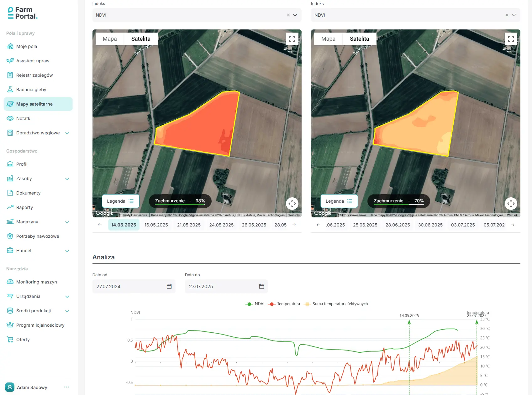Click the pan control on right map
The width and height of the screenshot is (532, 395).
point(511,204)
